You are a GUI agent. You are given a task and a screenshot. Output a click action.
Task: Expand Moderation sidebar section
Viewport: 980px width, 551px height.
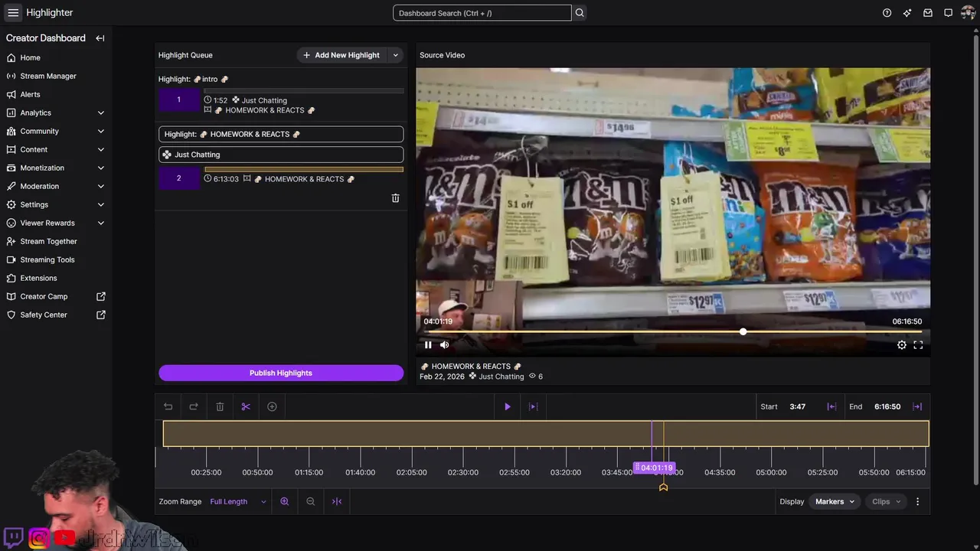100,187
